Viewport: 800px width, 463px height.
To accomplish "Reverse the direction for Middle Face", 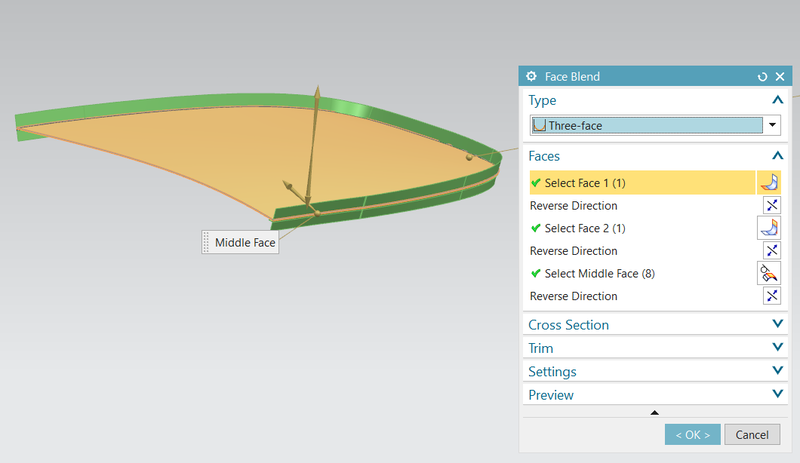I will [x=772, y=296].
